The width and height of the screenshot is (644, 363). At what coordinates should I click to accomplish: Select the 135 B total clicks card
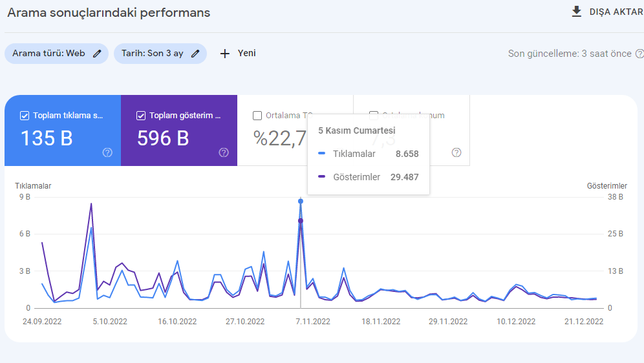pyautogui.click(x=63, y=130)
